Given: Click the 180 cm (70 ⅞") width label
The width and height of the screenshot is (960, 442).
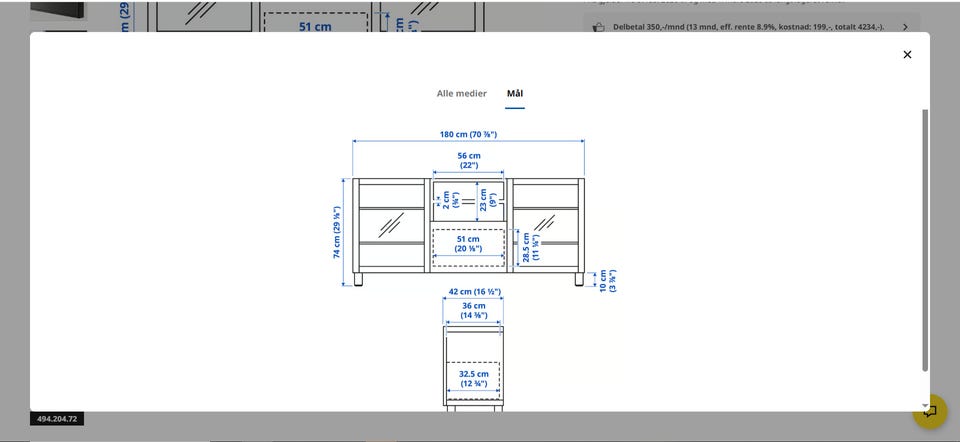Looking at the screenshot, I should click(468, 134).
